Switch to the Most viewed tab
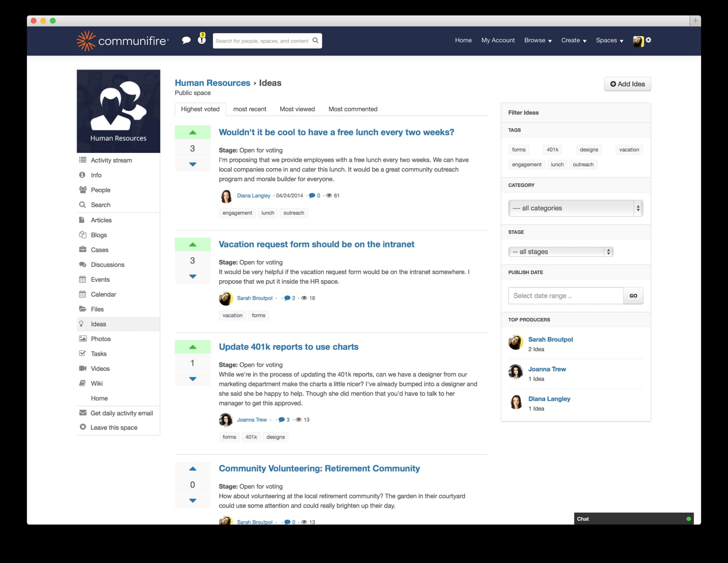The image size is (728, 563). 297,109
